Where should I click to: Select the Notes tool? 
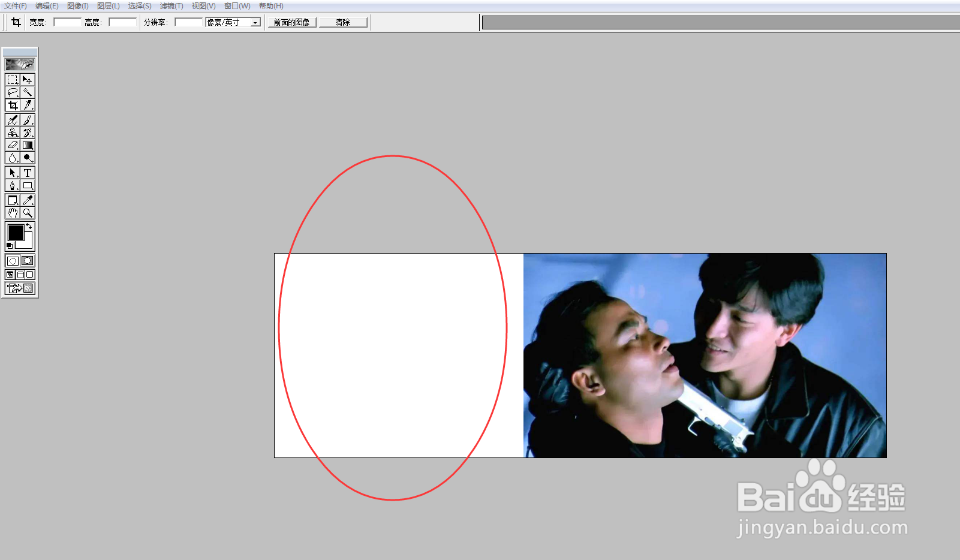coord(13,200)
